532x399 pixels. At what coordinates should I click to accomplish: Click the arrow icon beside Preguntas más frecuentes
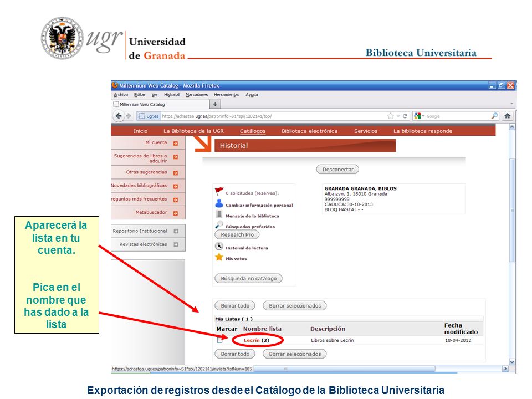click(176, 200)
